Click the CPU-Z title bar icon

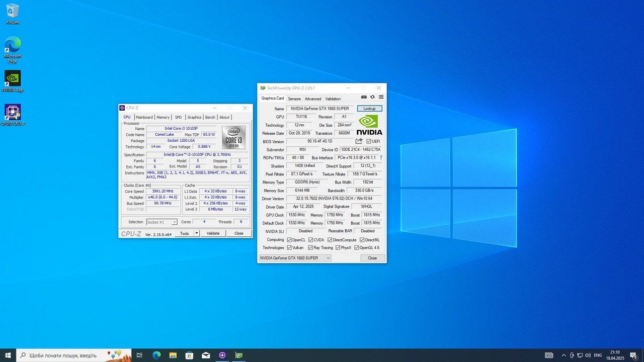click(x=122, y=108)
